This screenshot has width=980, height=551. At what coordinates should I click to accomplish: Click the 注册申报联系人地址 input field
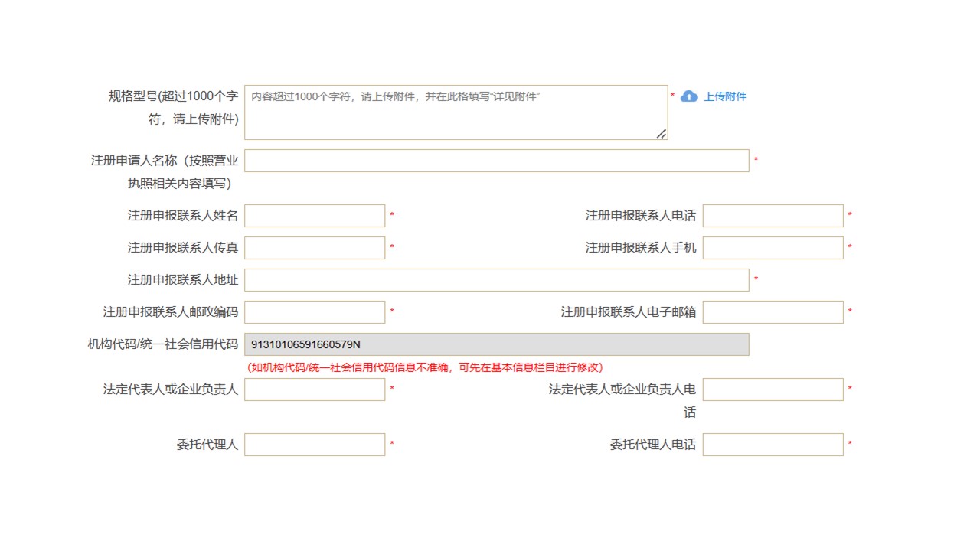point(496,280)
